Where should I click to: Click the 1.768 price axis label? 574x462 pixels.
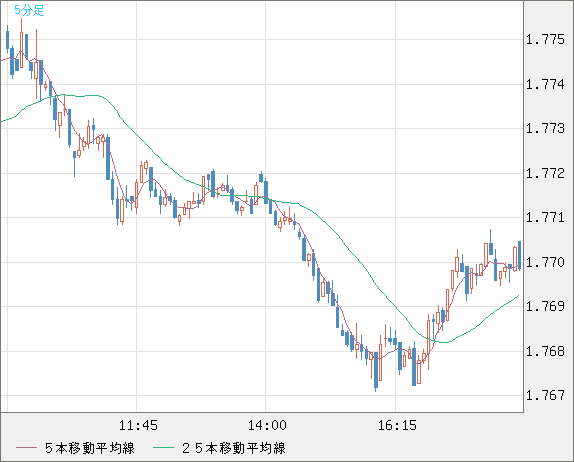pos(545,351)
